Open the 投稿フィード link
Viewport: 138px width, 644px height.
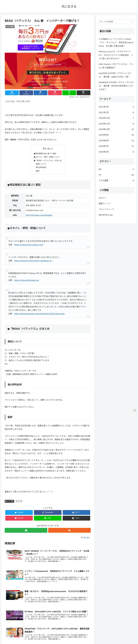[x=104, y=204]
